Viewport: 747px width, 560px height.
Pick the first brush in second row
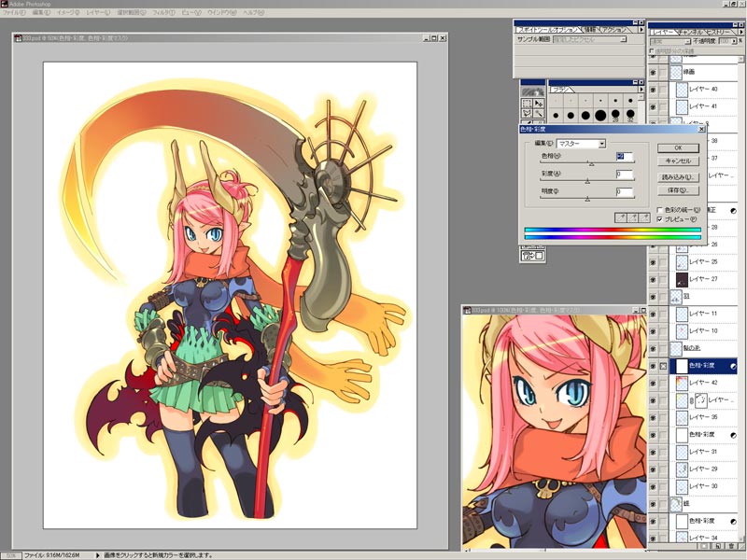556,115
